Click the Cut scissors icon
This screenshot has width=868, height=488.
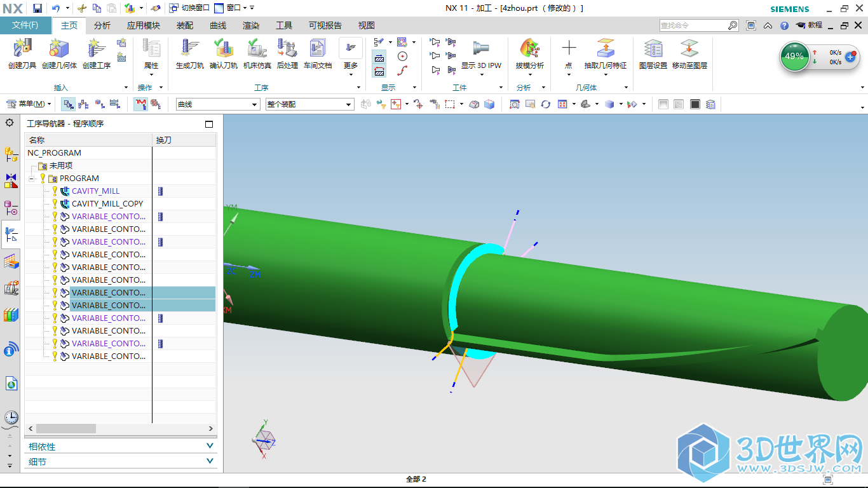pyautogui.click(x=81, y=8)
